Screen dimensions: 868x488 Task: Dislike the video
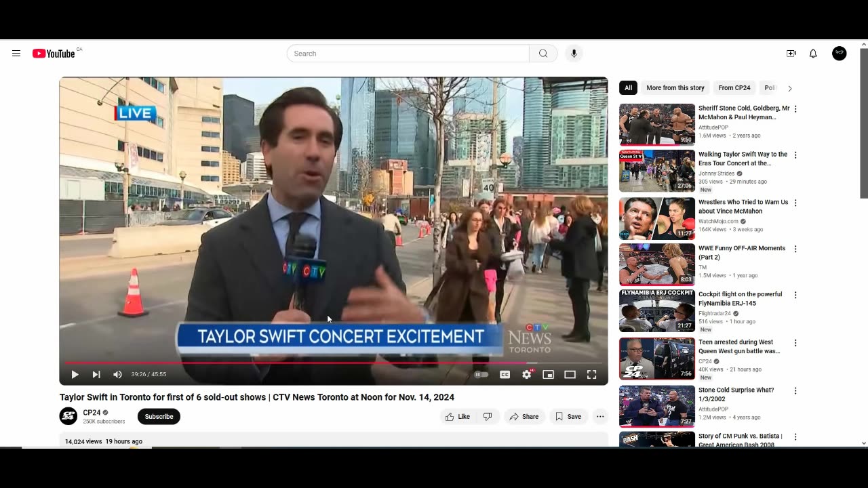click(x=488, y=417)
